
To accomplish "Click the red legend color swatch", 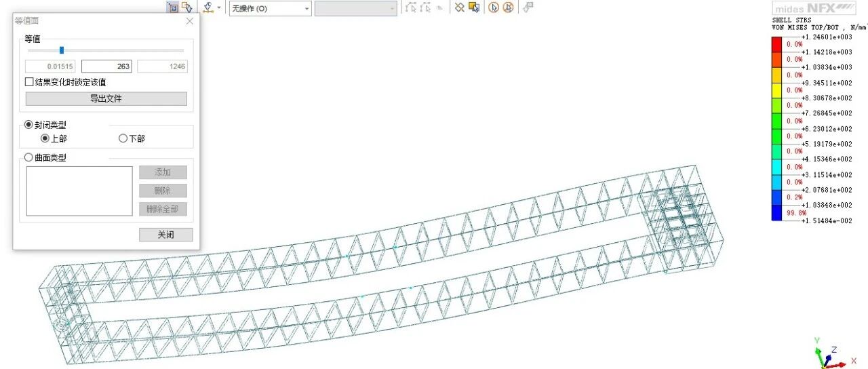I will pyautogui.click(x=776, y=44).
